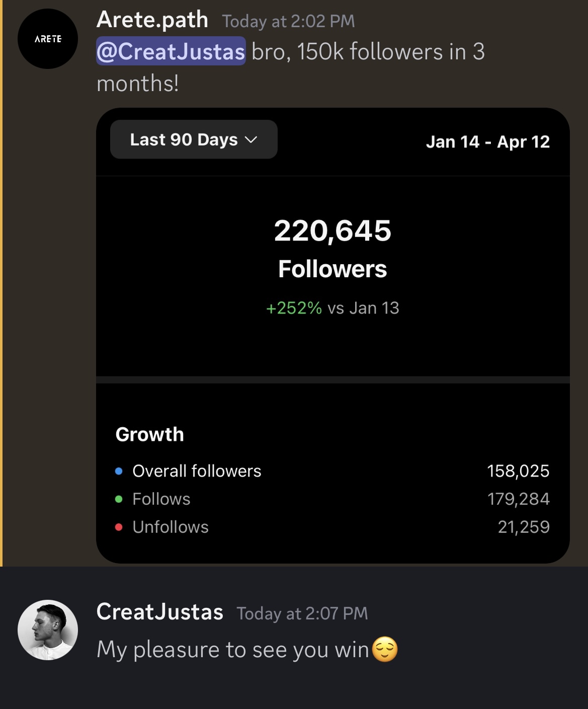Click the Unfollows count 21,259
The height and width of the screenshot is (709, 588).
pos(523,527)
